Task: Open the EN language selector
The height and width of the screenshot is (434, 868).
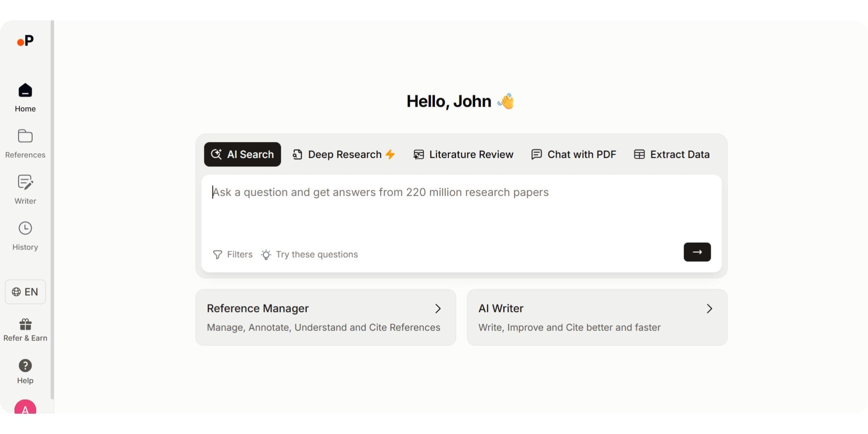Action: point(25,292)
